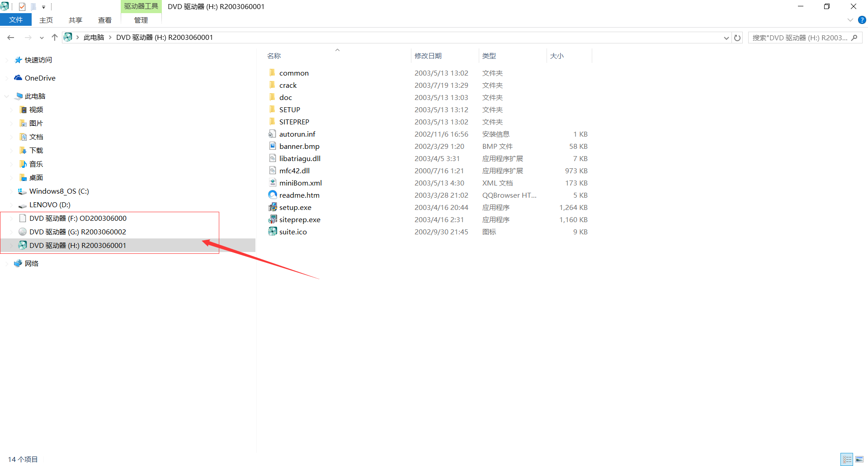
Task: Sort by the Size (大小) column header
Action: (x=557, y=56)
